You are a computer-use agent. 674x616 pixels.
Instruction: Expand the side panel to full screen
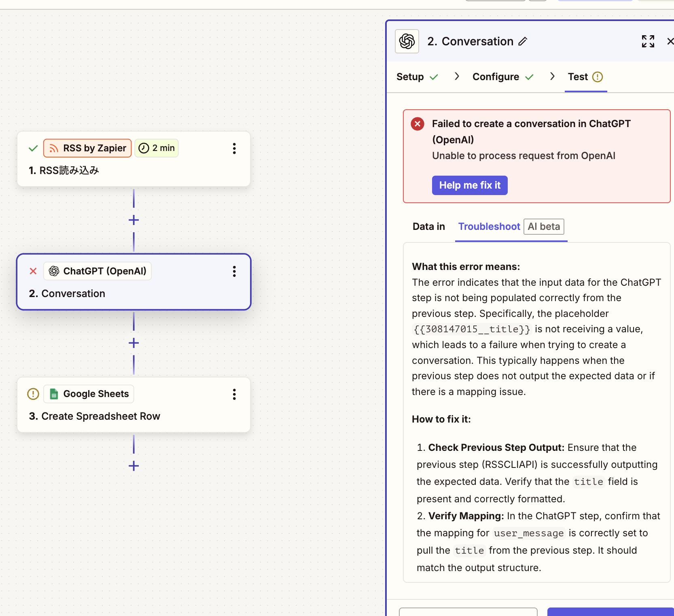pyautogui.click(x=648, y=41)
